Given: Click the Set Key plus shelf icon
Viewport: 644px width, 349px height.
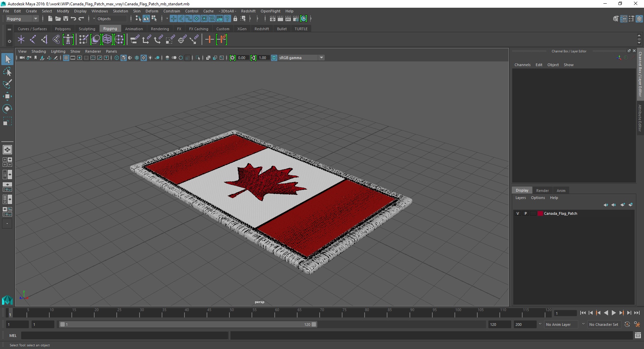Looking at the screenshot, I should (x=209, y=40).
